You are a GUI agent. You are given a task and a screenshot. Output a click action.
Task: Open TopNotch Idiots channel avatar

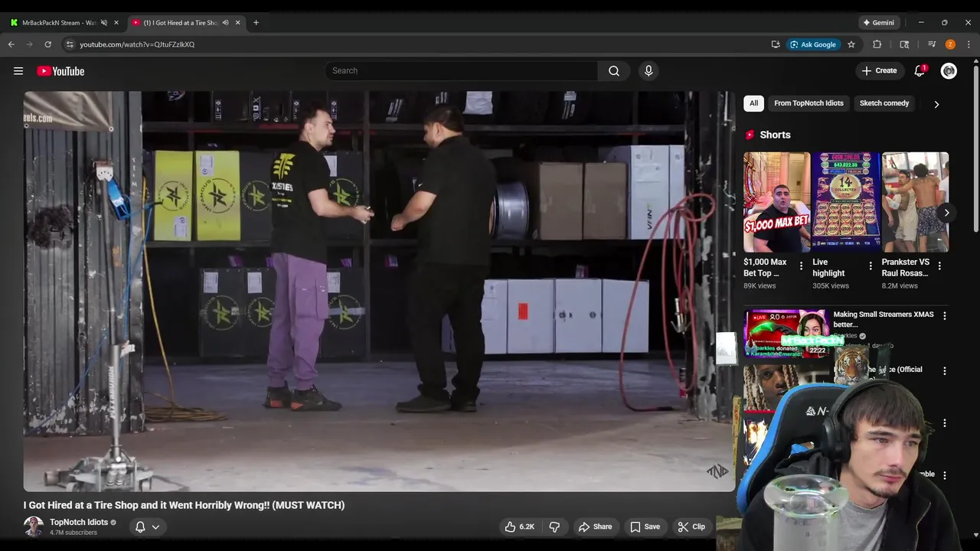coord(34,527)
